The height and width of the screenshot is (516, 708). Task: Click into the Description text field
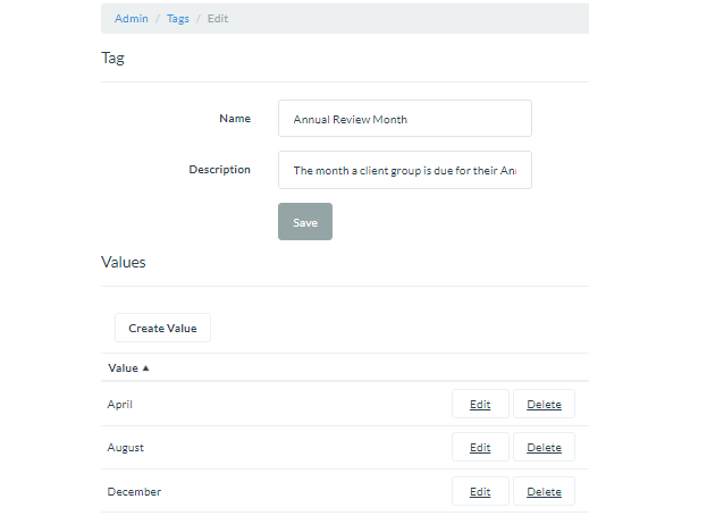point(404,170)
